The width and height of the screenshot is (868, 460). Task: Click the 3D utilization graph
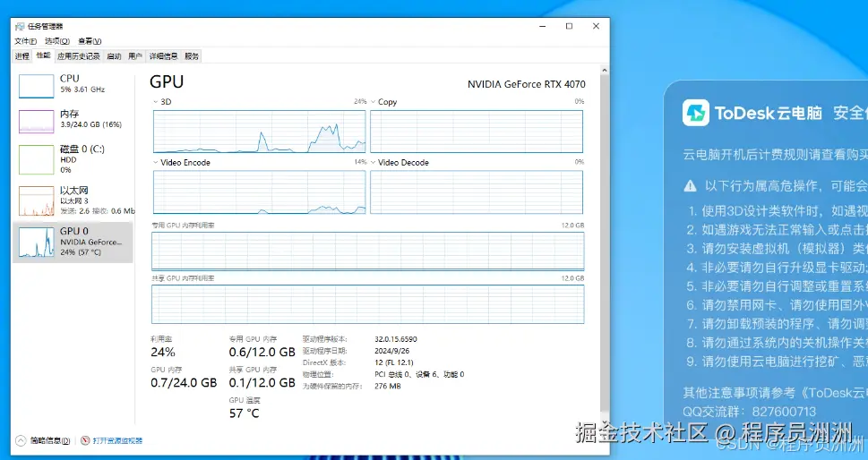259,132
